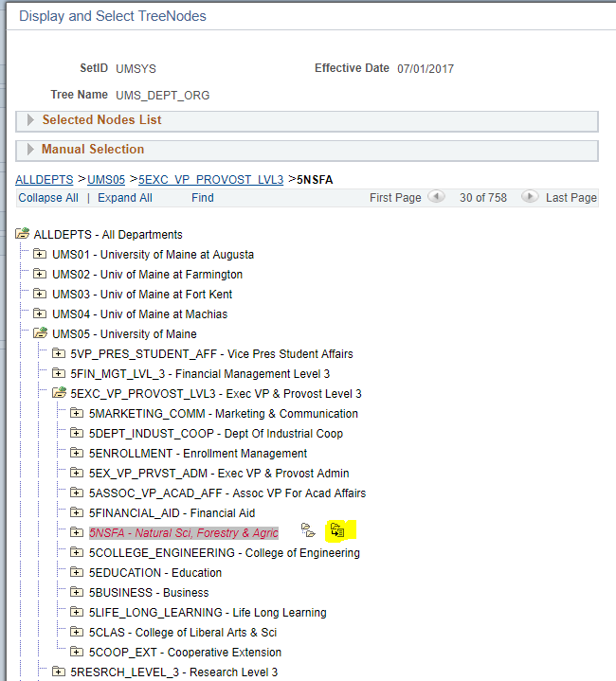
Task: Expand 5DEPT_INDUST_COOP folder icon
Action: (77, 433)
